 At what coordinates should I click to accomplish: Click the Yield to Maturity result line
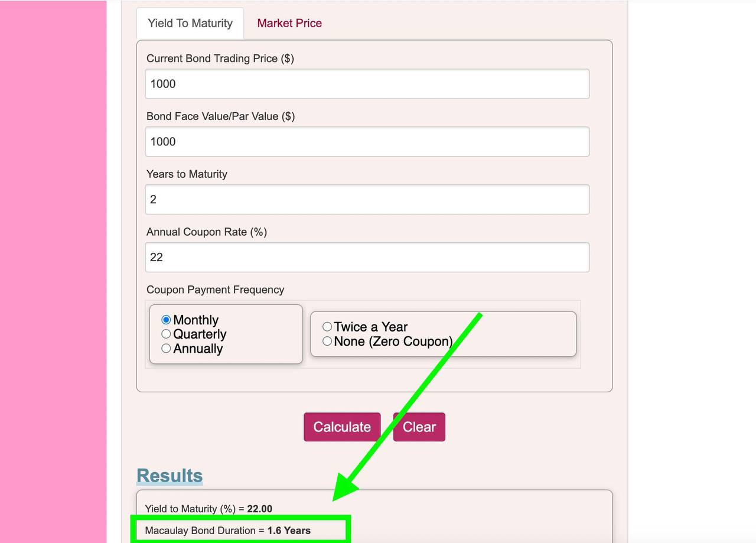click(208, 509)
